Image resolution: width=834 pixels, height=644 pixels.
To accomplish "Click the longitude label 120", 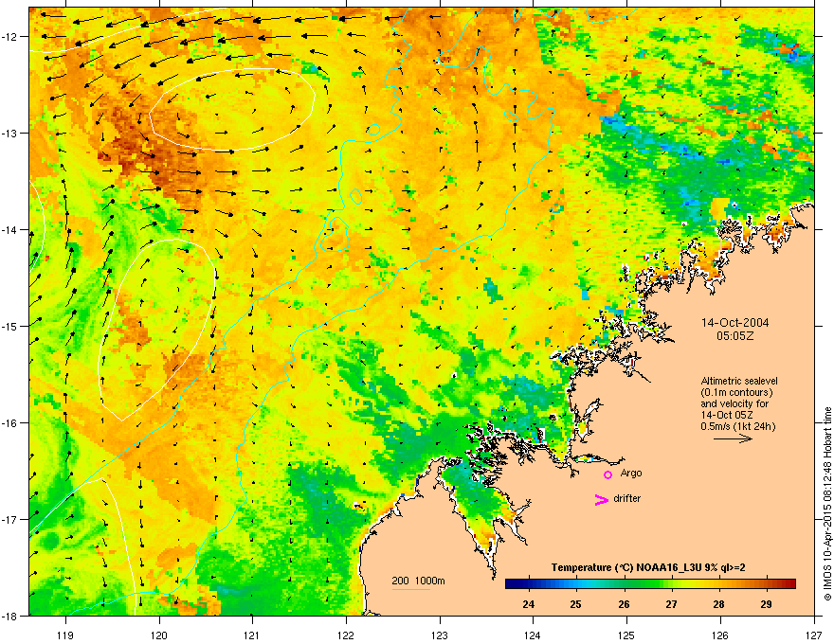I will [x=159, y=635].
